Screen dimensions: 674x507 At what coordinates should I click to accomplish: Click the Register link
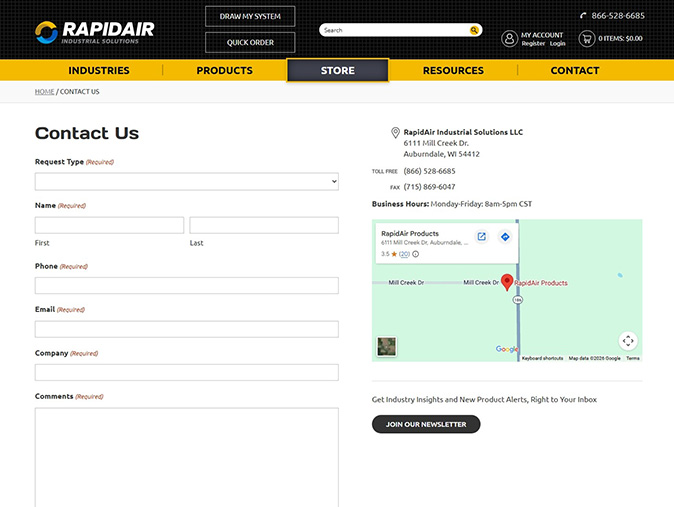[533, 44]
